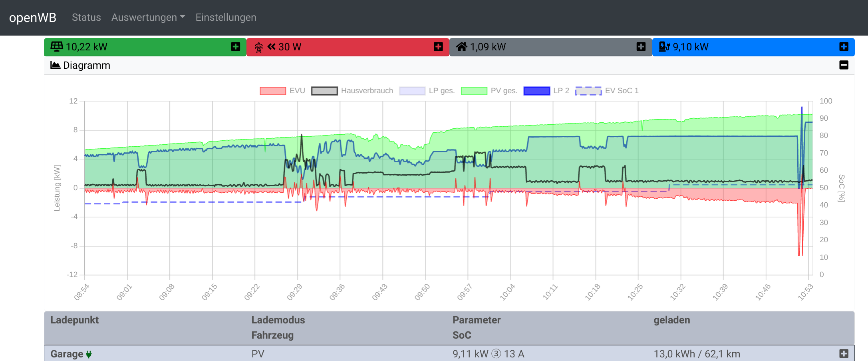The width and height of the screenshot is (868, 361).
Task: Toggle EVU series in chart legend
Action: pyautogui.click(x=282, y=91)
